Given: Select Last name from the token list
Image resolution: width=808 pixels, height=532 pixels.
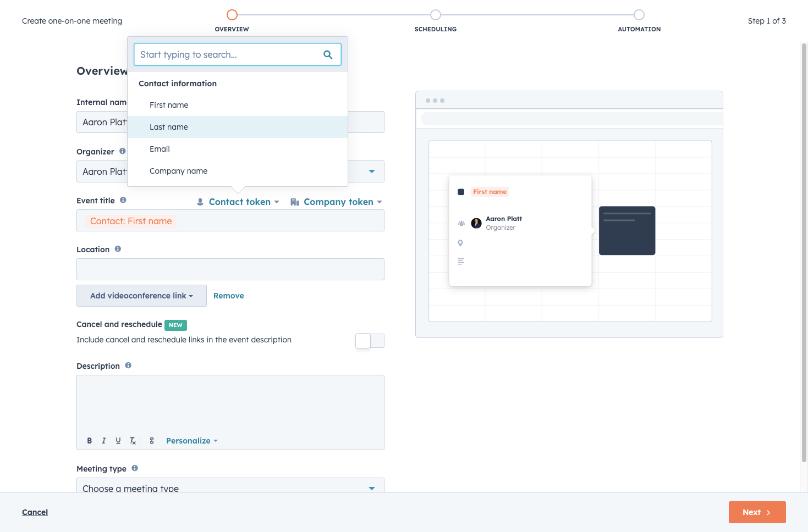Looking at the screenshot, I should (x=238, y=127).
